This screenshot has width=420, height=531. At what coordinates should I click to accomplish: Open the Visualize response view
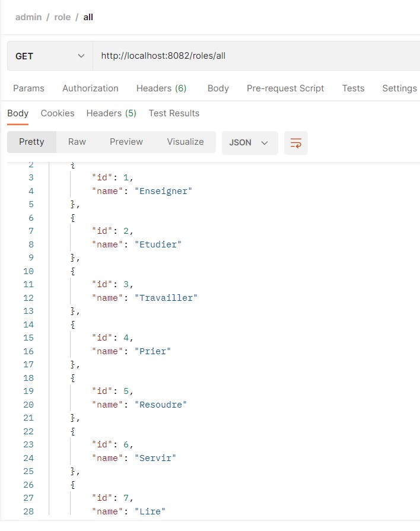tap(184, 142)
